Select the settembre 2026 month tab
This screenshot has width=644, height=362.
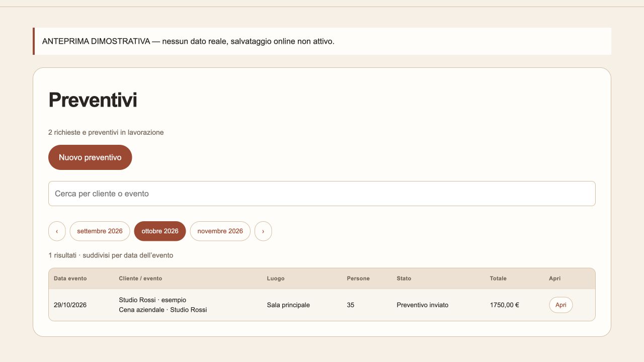coord(100,231)
